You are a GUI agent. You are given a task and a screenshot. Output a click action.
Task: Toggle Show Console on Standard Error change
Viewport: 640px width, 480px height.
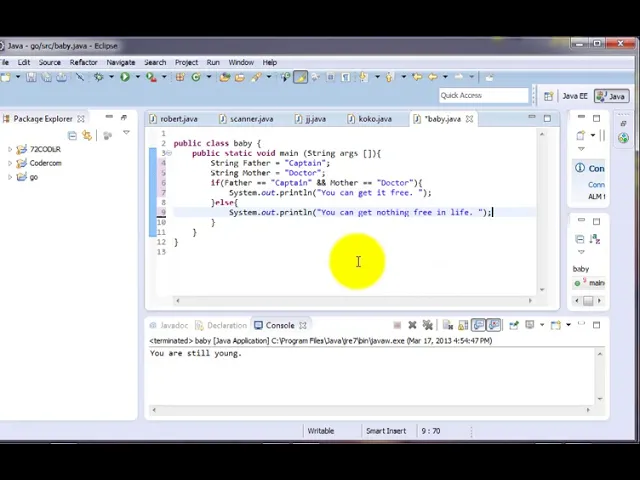tap(494, 325)
